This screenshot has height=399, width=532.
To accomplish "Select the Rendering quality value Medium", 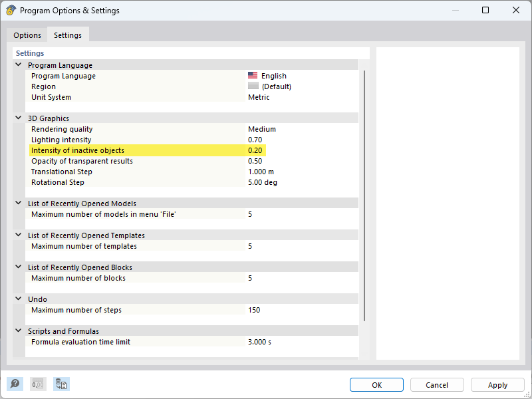I will tap(262, 129).
